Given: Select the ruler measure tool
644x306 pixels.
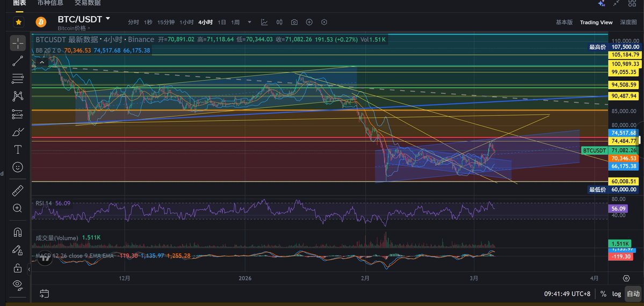Looking at the screenshot, I should [18, 191].
